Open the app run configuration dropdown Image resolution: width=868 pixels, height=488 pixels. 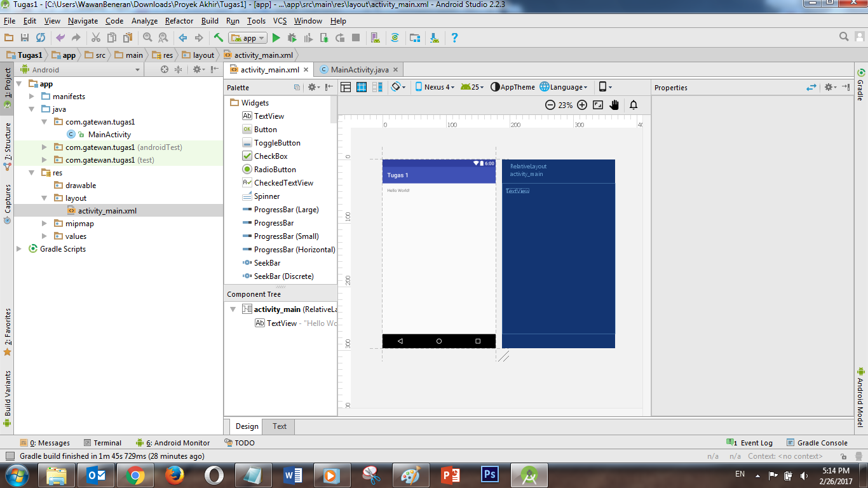coord(248,38)
